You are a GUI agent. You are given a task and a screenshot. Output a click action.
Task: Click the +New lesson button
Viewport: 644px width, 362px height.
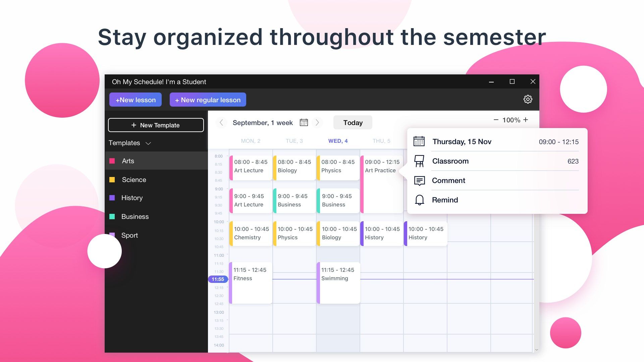(x=136, y=100)
